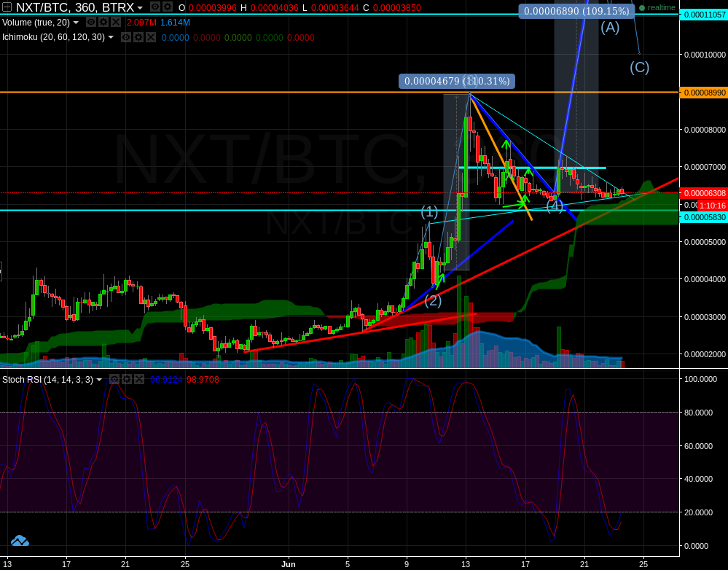The height and width of the screenshot is (570, 728).
Task: Click the Ichimoku (20, 60, 120, 30) label
Action: click(x=53, y=37)
